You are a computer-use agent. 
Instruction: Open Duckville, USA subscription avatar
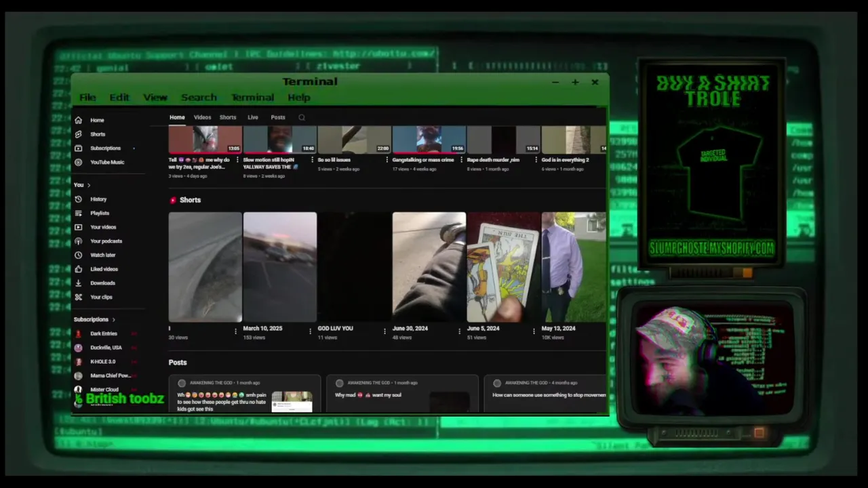[78, 348]
